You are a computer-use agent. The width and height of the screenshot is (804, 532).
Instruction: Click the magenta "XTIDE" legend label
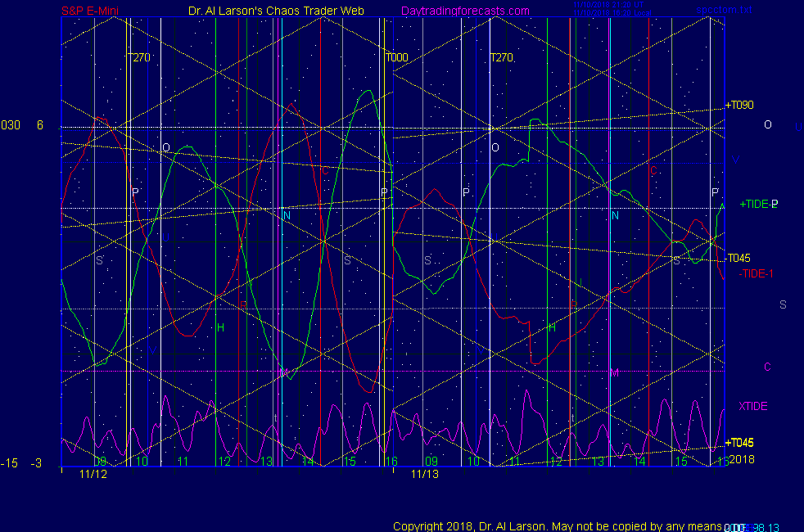click(752, 406)
